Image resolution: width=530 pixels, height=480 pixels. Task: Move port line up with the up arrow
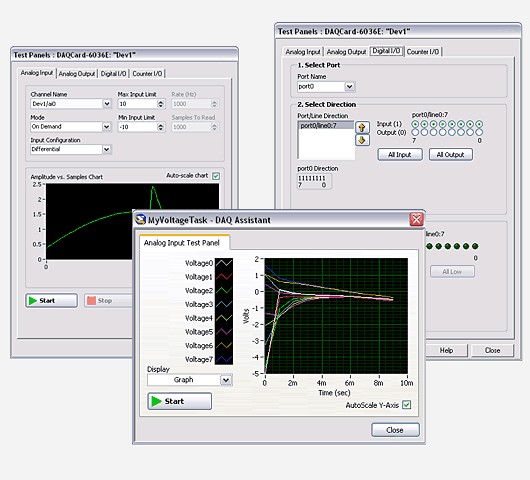pos(362,127)
